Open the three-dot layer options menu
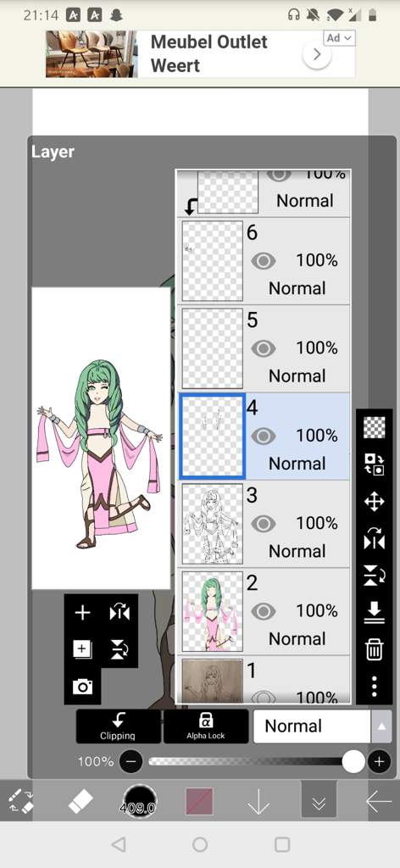Screen dimensions: 400x868 point(375,685)
